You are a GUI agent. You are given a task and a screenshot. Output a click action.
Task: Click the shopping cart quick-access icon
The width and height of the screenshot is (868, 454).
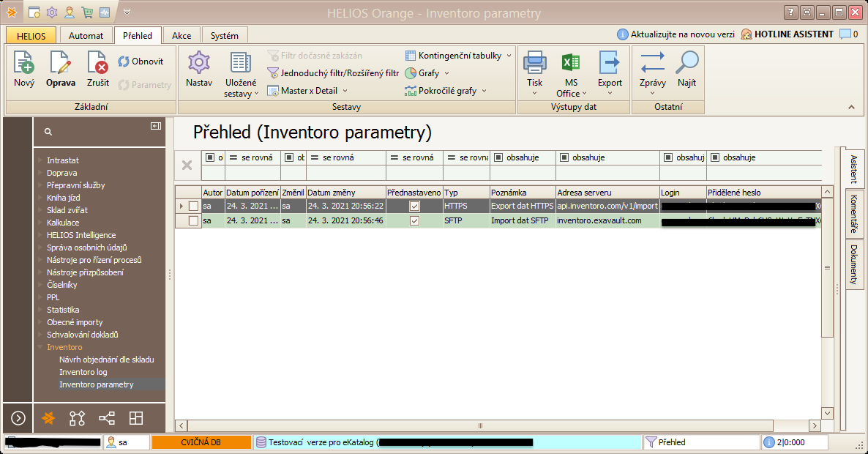[x=87, y=12]
